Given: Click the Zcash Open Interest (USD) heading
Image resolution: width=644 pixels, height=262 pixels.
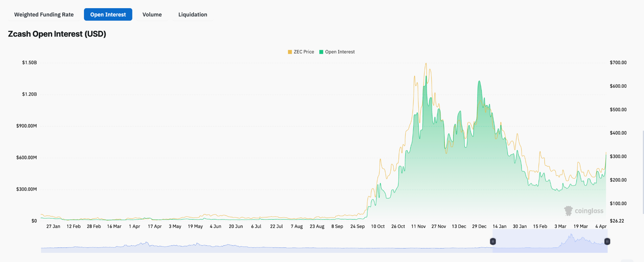Looking at the screenshot, I should [57, 34].
